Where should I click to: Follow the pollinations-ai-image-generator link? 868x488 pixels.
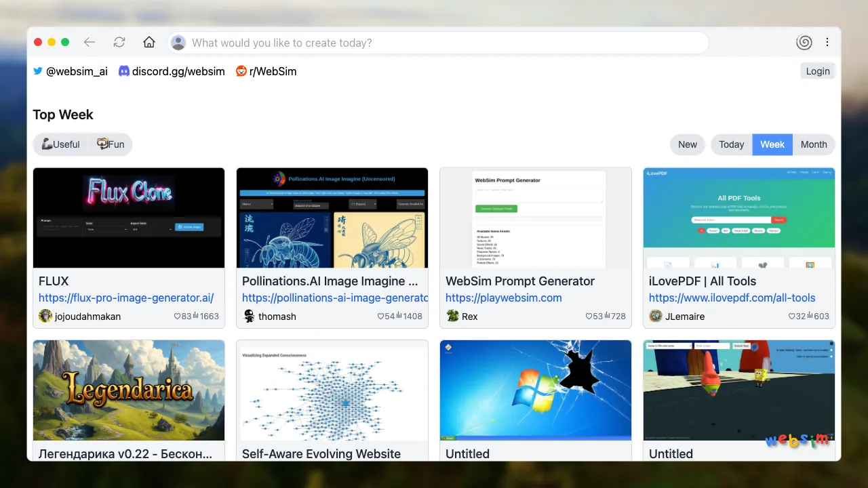pos(335,298)
